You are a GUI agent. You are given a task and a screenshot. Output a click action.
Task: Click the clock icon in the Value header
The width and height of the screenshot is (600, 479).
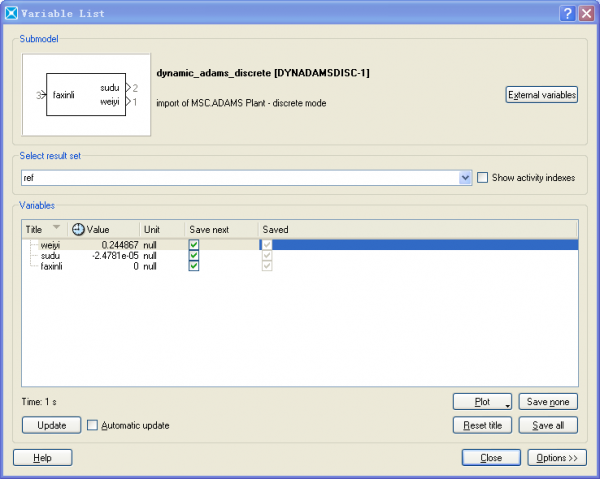(79, 229)
